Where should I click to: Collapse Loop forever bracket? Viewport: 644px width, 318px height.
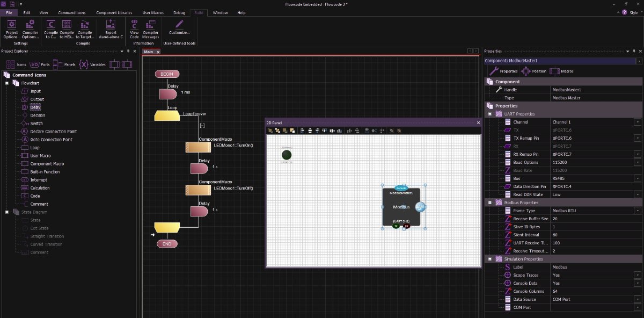point(202,125)
